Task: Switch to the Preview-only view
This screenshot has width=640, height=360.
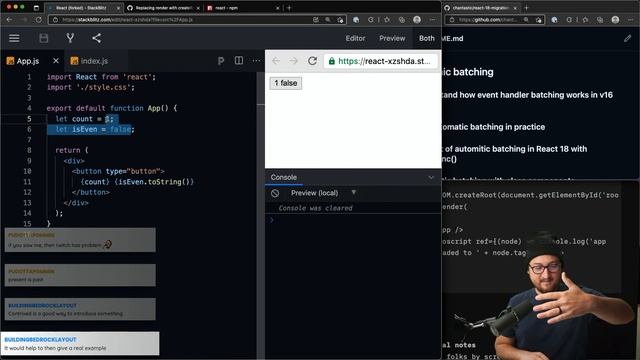Action: [x=392, y=38]
